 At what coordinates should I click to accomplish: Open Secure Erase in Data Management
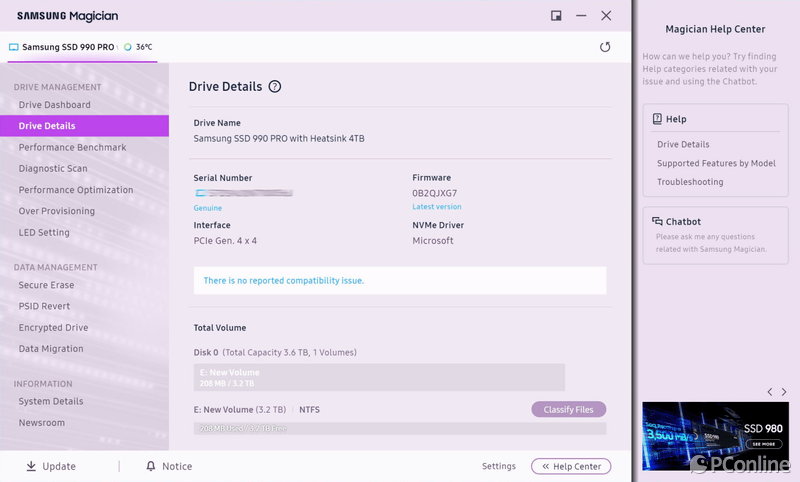pos(46,285)
